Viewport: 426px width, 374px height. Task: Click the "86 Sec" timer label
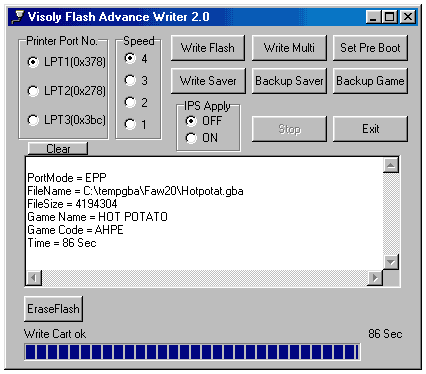(x=385, y=334)
